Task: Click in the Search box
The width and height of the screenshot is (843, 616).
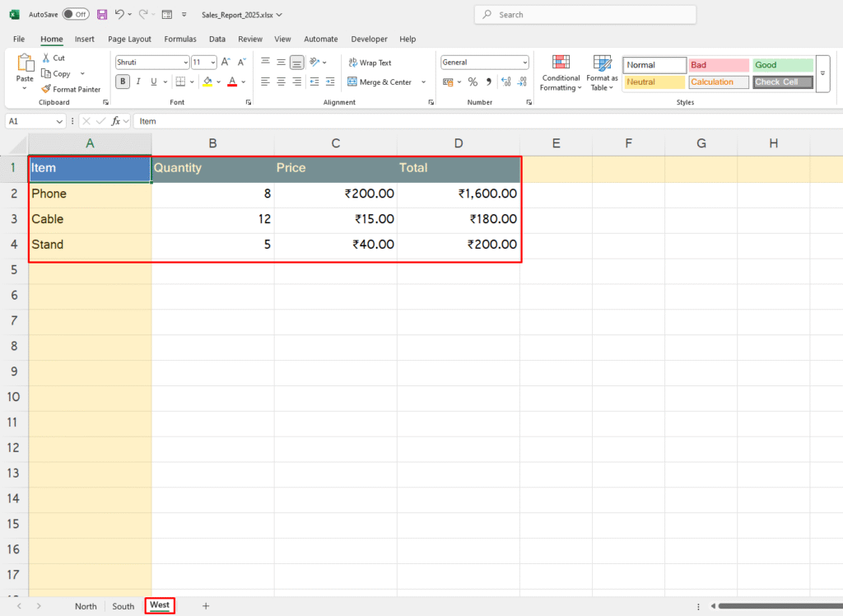Action: point(585,15)
